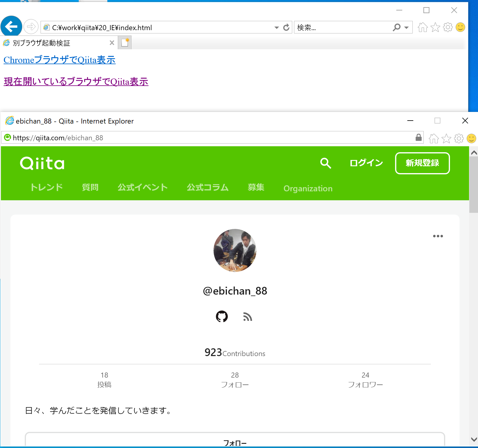Click the ChromeブラウザでQiita表示 link
The width and height of the screenshot is (478, 448).
click(59, 60)
